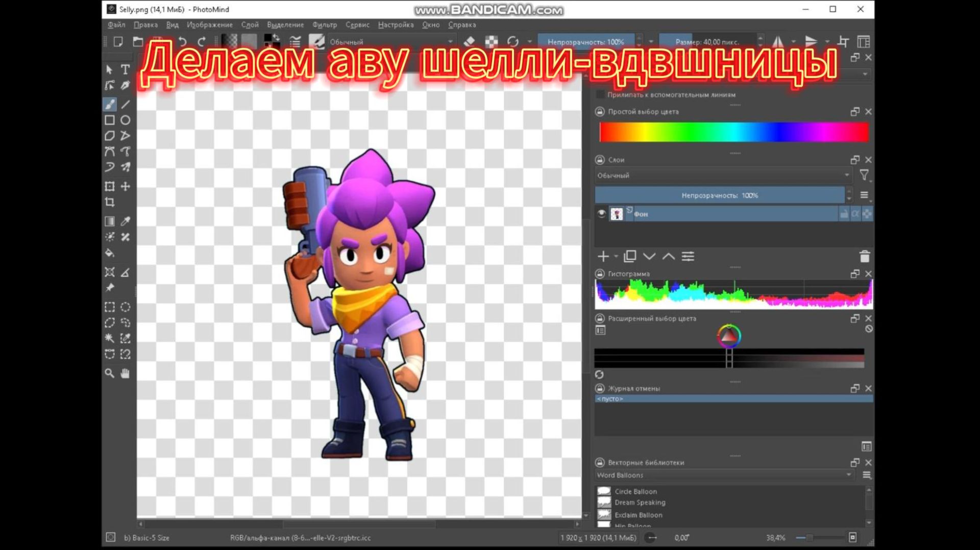Select the Transform tool
Viewport: 980px width, 550px height.
109,186
